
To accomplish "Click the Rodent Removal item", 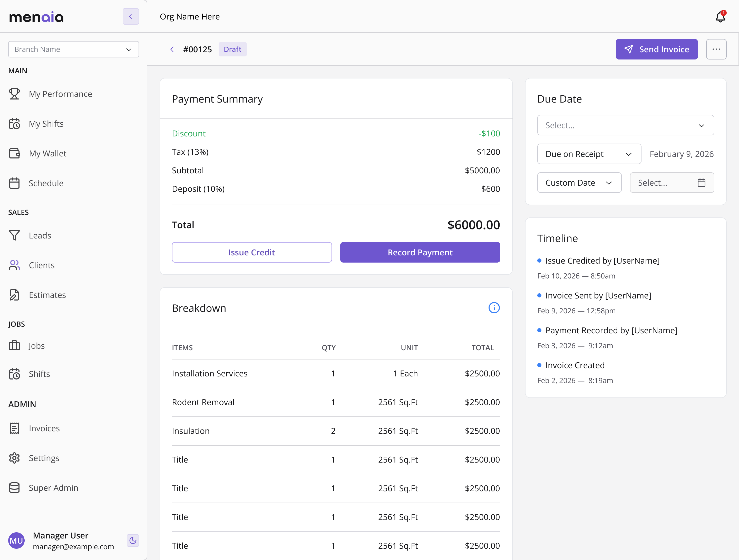I will (203, 402).
